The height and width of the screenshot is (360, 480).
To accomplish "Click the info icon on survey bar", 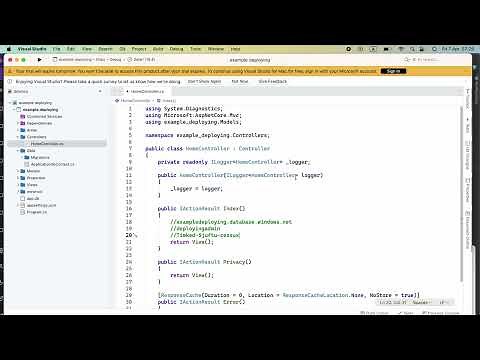I will 10,81.
